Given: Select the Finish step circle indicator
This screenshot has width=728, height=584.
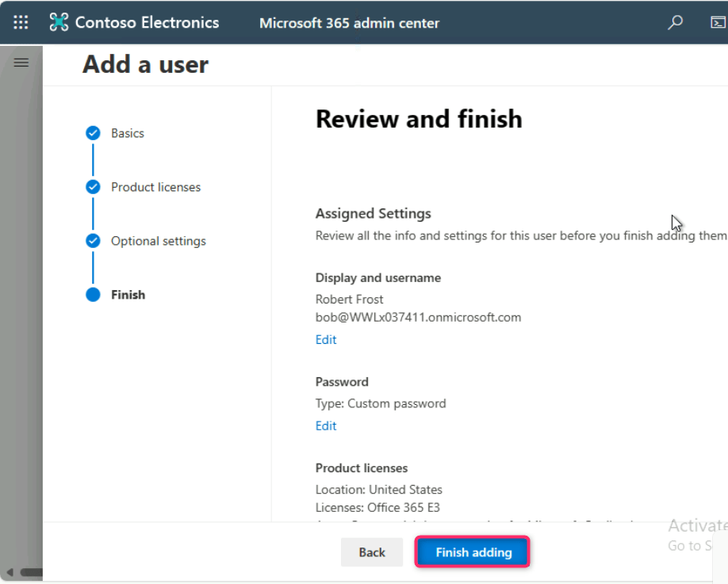Looking at the screenshot, I should click(x=94, y=295).
